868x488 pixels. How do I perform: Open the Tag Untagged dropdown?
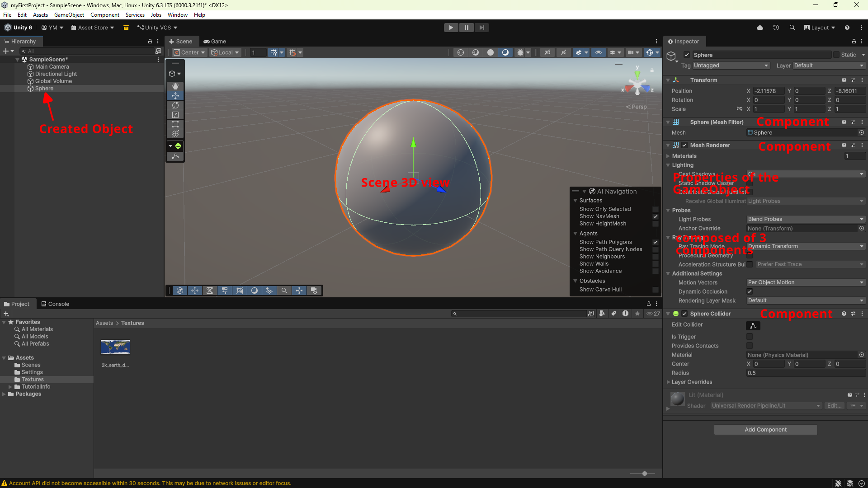tap(731, 66)
